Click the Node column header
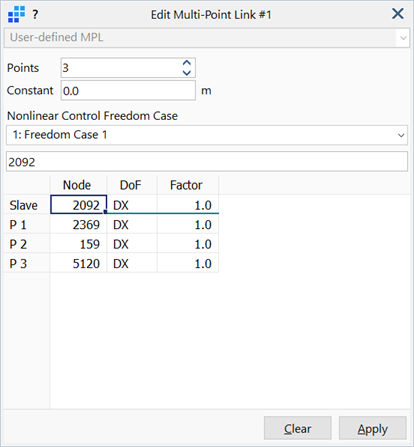 point(78,185)
